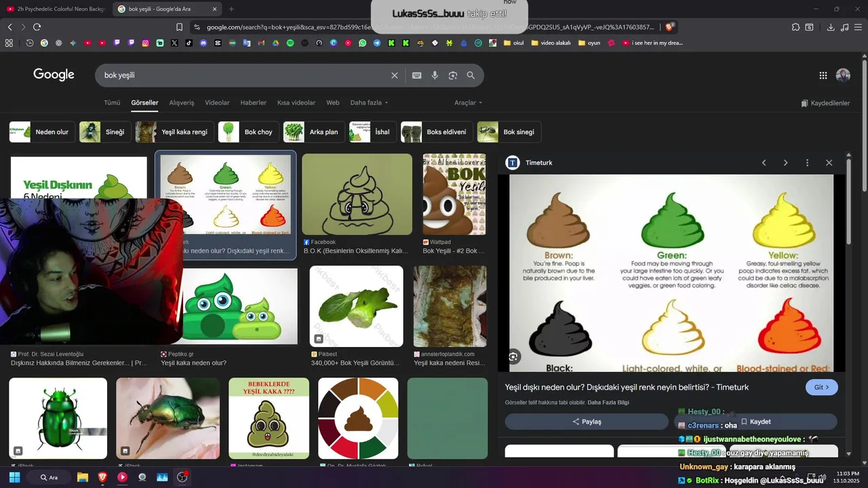Switch to the Haberler tab
Screen dimensions: 868x488
(253, 102)
